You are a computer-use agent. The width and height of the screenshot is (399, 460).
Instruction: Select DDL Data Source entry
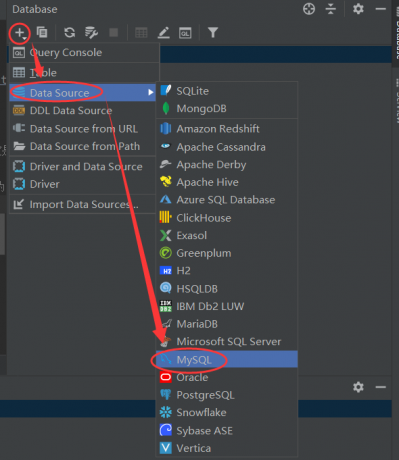coord(83,110)
